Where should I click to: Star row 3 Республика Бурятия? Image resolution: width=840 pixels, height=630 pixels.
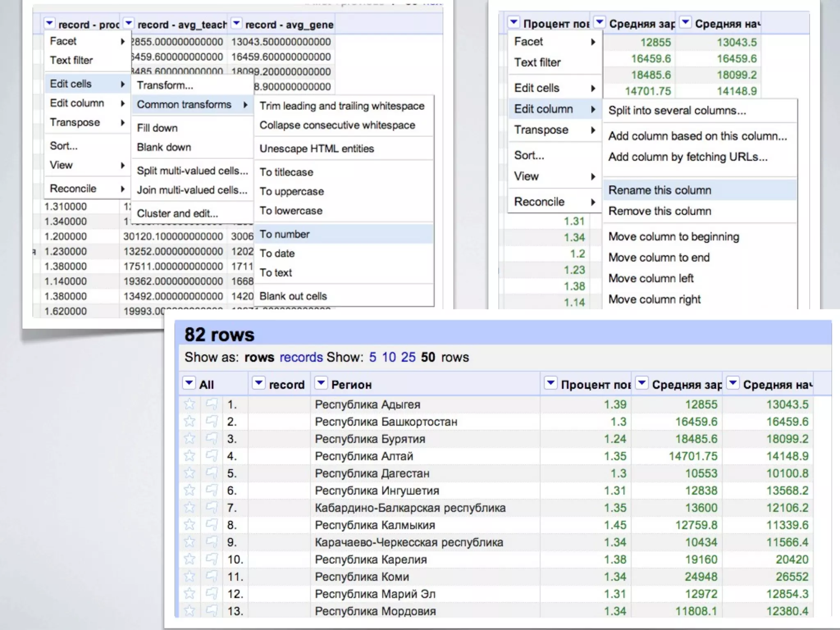[189, 439]
